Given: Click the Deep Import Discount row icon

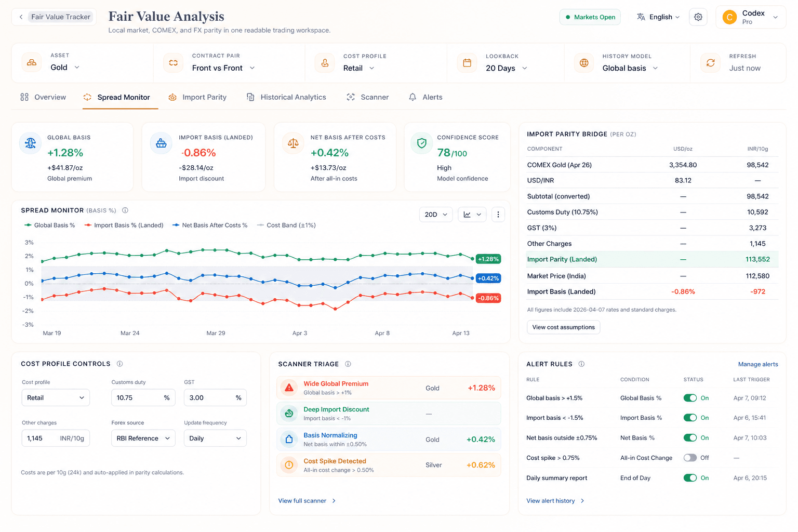Looking at the screenshot, I should (x=289, y=414).
